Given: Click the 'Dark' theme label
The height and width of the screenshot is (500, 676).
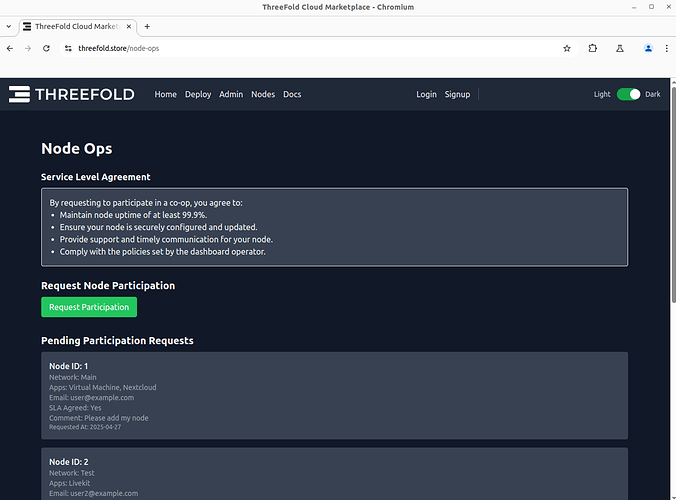Looking at the screenshot, I should point(653,94).
